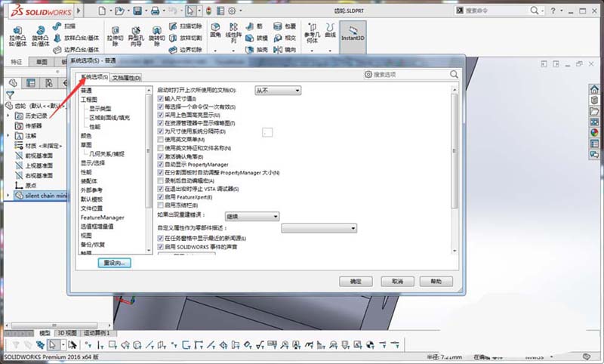The width and height of the screenshot is (604, 364).
Task: Toggle the 自动显示 PropertyManager checkbox
Action: click(161, 165)
